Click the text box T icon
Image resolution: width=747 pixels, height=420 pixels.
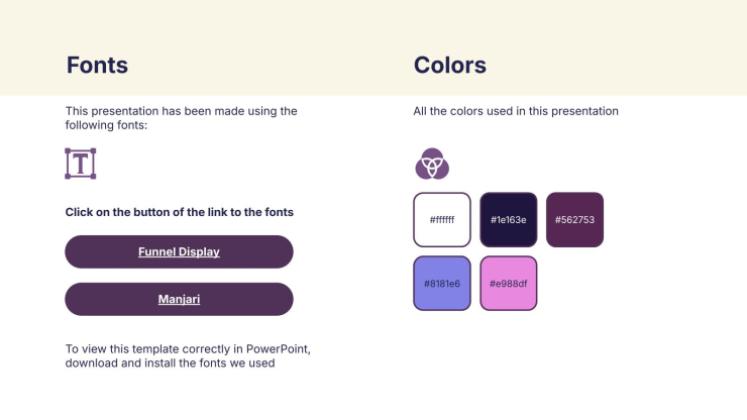pos(80,163)
